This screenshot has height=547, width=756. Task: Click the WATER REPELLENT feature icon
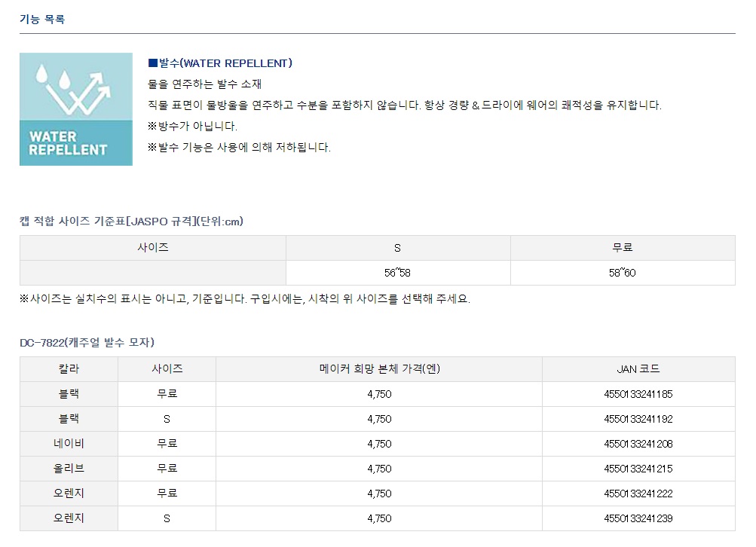pos(75,109)
